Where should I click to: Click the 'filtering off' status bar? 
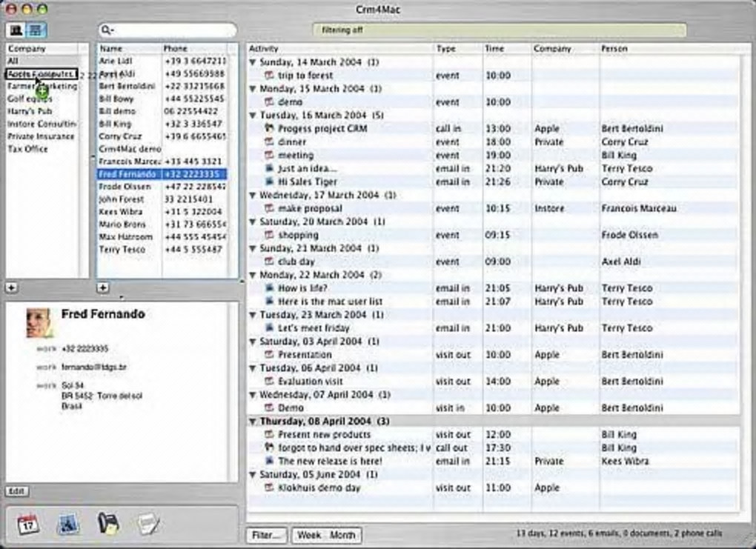(x=499, y=30)
